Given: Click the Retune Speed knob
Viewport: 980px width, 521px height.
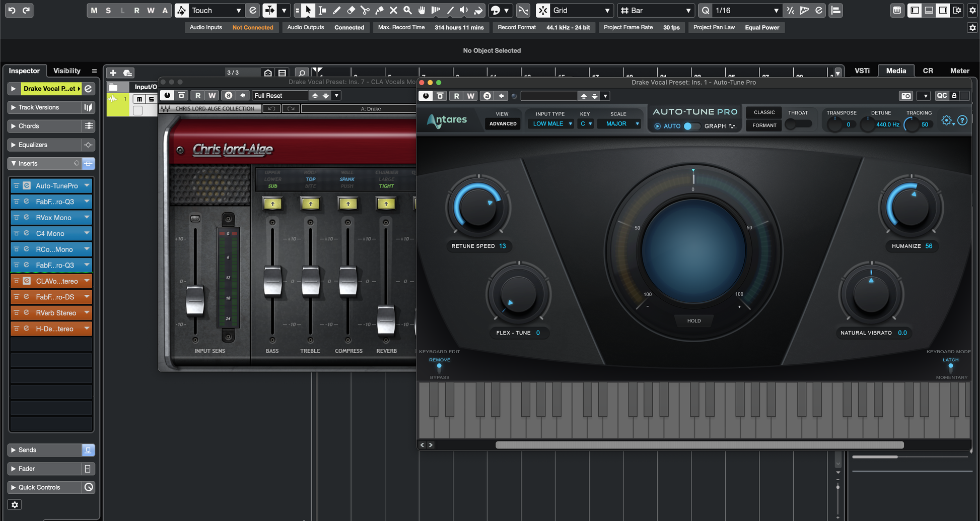Looking at the screenshot, I should tap(478, 207).
